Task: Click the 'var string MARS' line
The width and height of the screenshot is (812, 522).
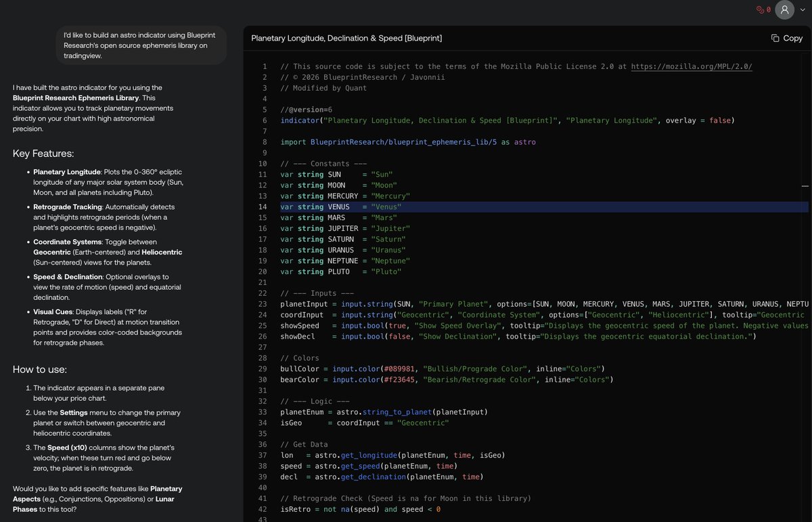Action: [339, 218]
